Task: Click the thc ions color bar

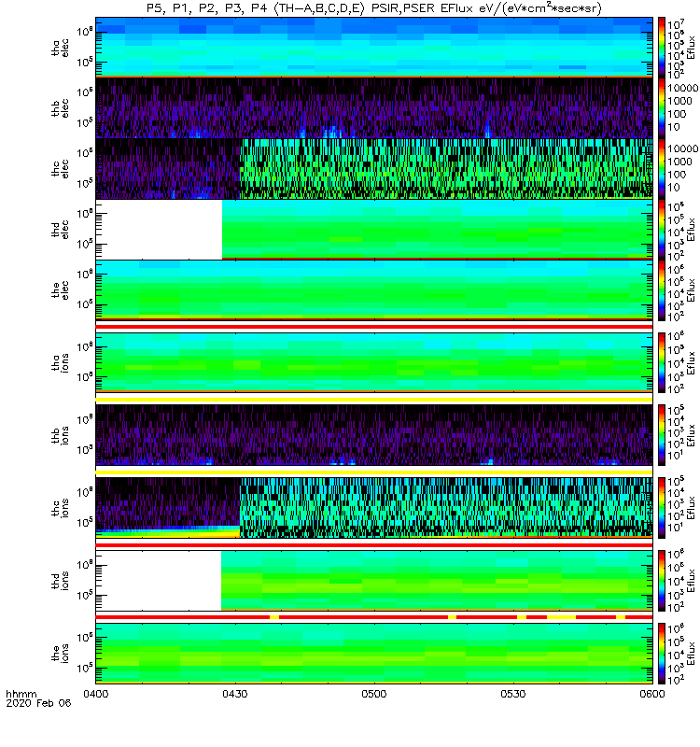Action: [x=662, y=508]
